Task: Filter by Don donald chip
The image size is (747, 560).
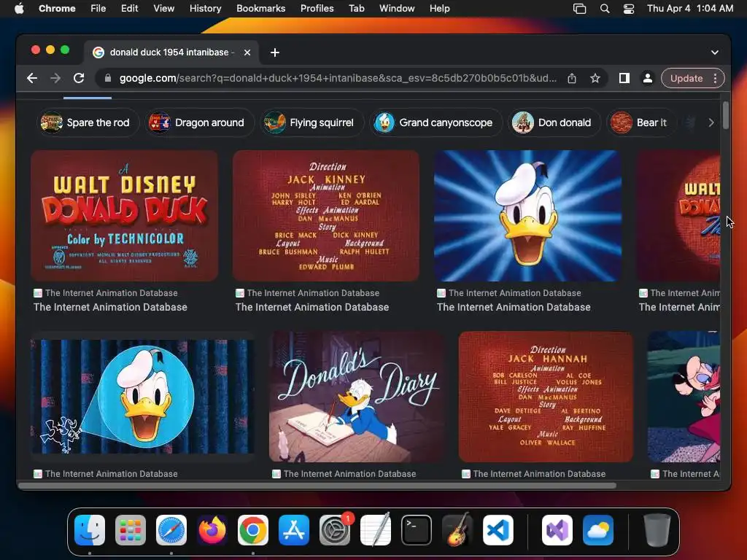Action: tap(554, 122)
